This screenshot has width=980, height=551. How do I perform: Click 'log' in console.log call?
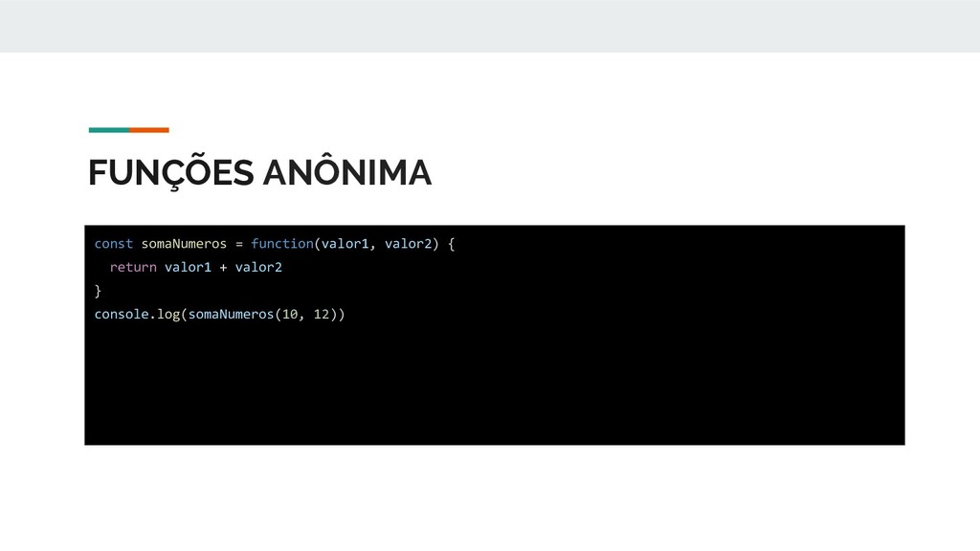coord(168,314)
